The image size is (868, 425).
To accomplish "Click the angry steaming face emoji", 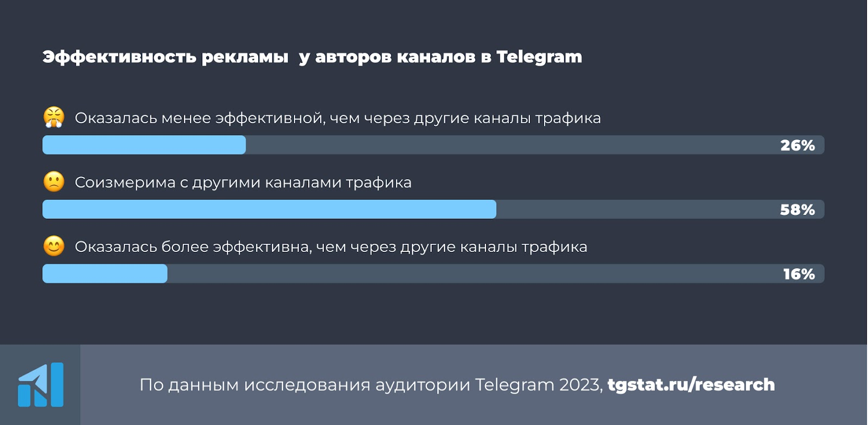I will click(54, 117).
